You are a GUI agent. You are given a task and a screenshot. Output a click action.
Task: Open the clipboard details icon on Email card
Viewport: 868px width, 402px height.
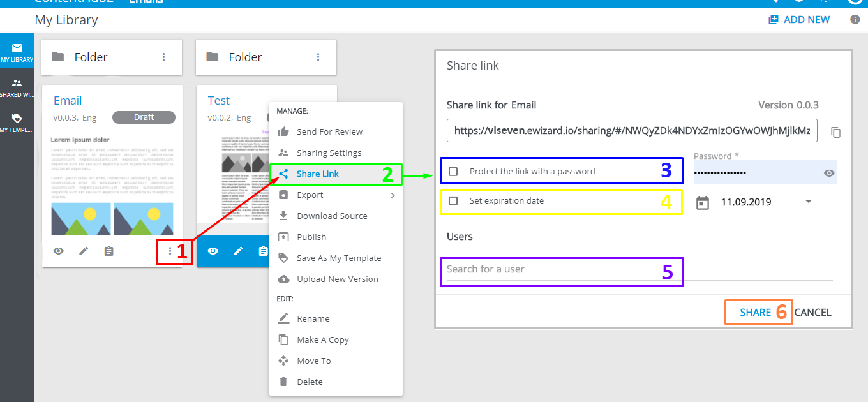pos(109,251)
